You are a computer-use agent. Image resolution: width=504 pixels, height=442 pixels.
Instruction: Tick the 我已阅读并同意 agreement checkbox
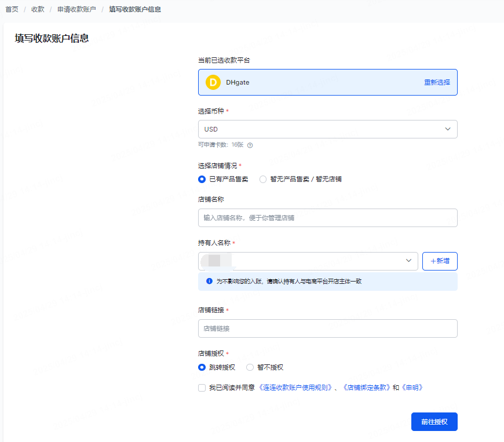(202, 388)
